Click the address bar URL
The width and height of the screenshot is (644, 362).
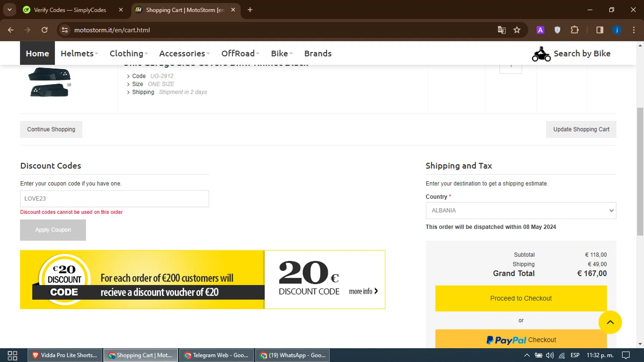[x=112, y=30]
